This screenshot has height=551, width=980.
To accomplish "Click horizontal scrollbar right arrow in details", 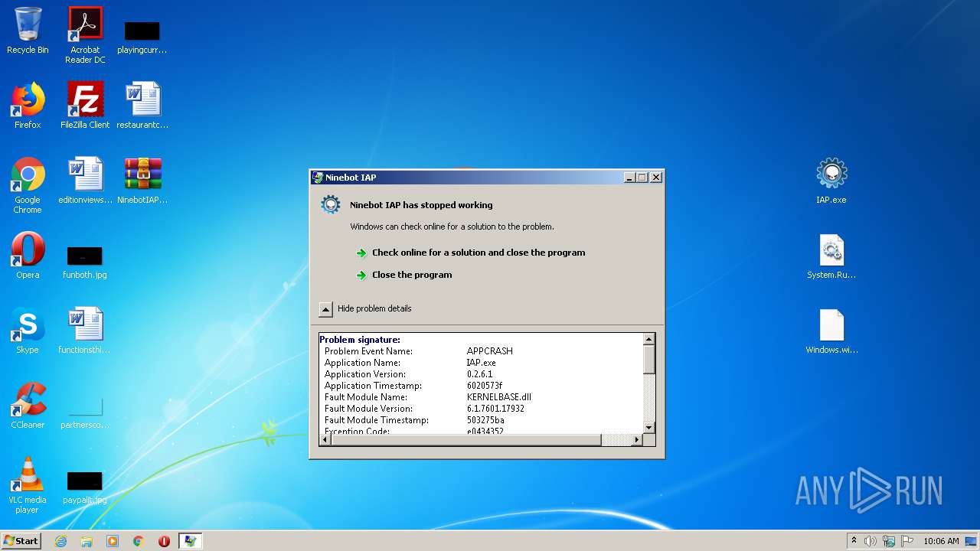I will coord(636,439).
